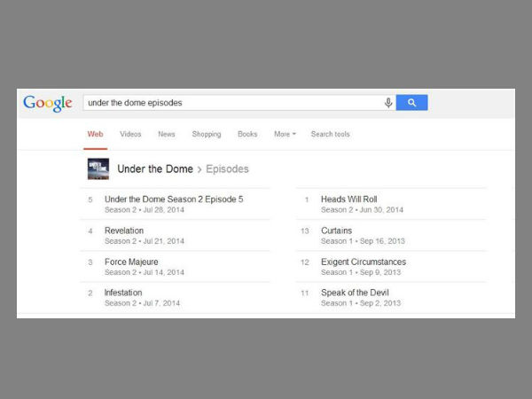Image resolution: width=532 pixels, height=399 pixels.
Task: Select the Force Majeure episode
Action: point(131,262)
